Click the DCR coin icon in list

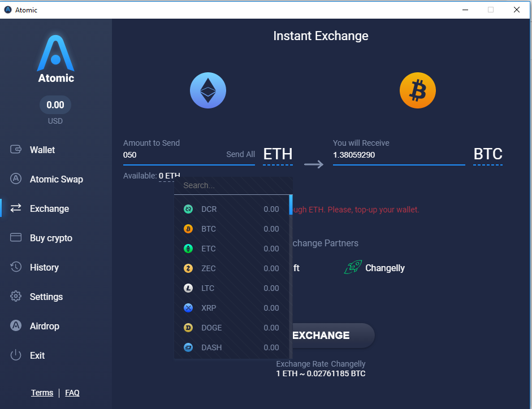188,209
